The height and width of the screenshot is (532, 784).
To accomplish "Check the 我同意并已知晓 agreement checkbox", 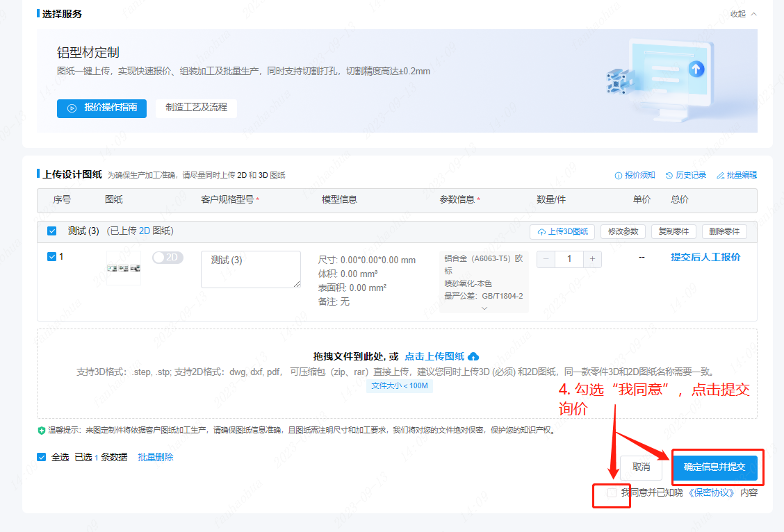I will coord(612,492).
